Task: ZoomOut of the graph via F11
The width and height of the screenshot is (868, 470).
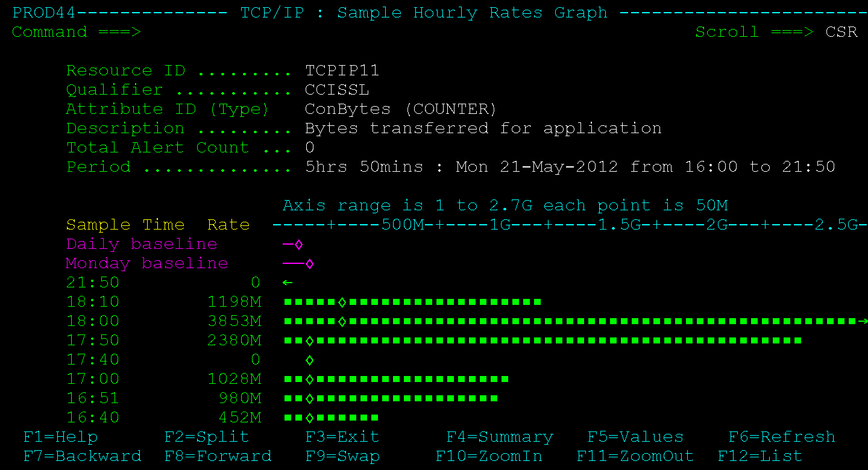Action: 636,456
